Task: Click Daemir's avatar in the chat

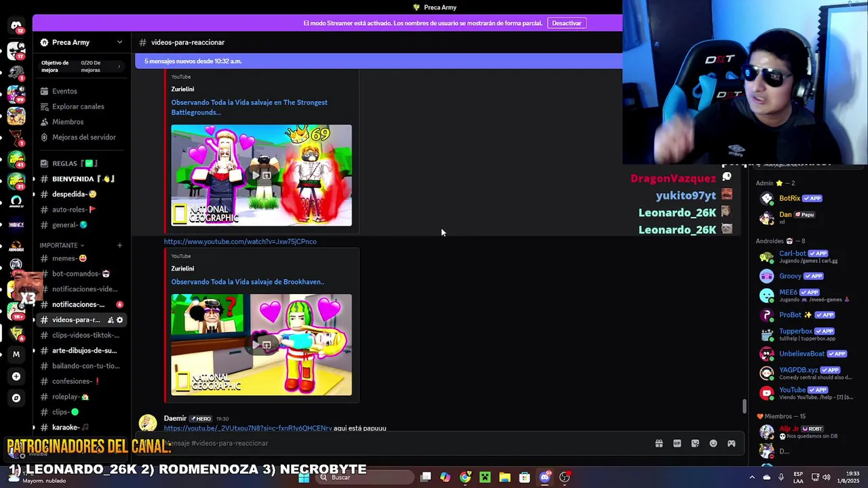Action: (148, 424)
